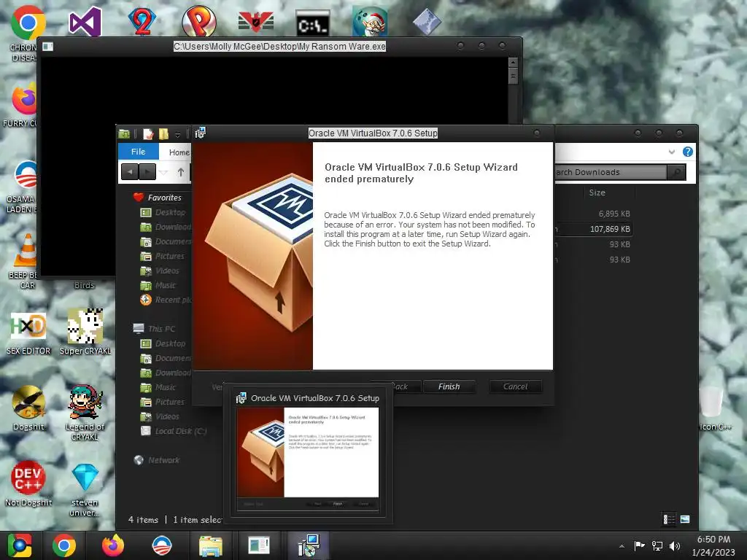Open the Legend of CRYAKL desktop icon
The height and width of the screenshot is (560, 747).
point(85,413)
